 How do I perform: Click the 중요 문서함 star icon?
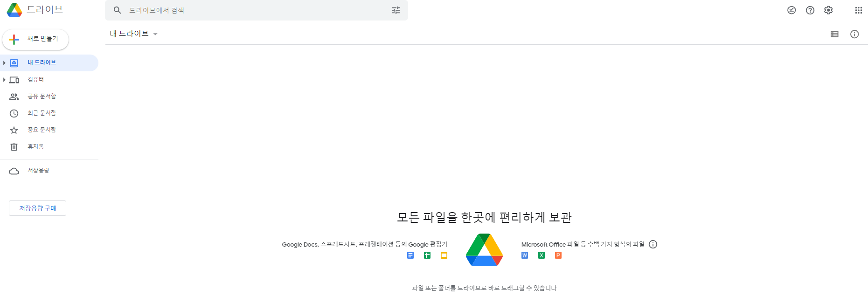tap(14, 130)
